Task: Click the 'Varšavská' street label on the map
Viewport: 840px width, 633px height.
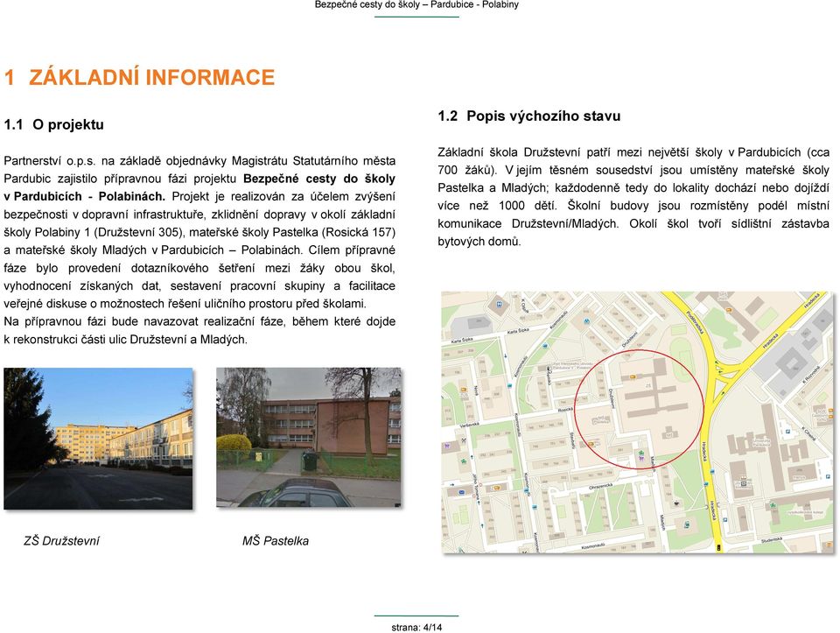Action: [x=469, y=426]
